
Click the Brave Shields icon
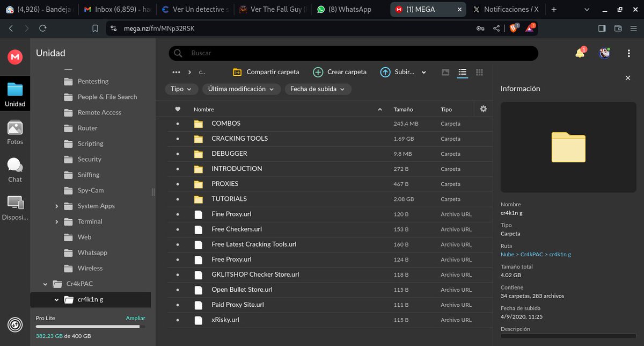513,28
